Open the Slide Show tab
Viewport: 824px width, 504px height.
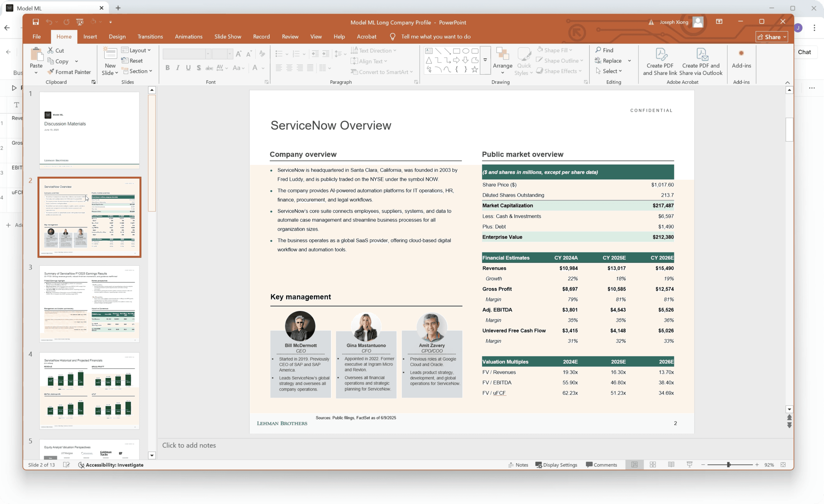pos(228,36)
